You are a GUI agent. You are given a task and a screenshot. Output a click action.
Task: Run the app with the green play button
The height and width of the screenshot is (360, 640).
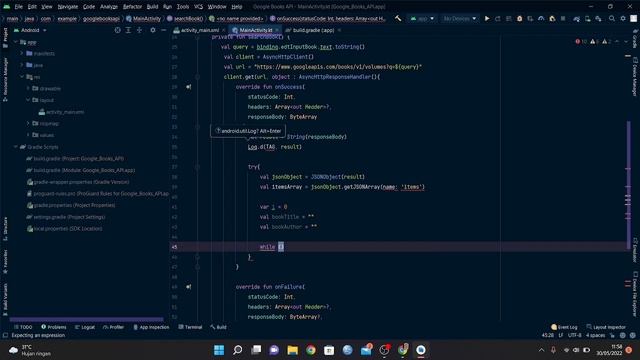coord(487,18)
